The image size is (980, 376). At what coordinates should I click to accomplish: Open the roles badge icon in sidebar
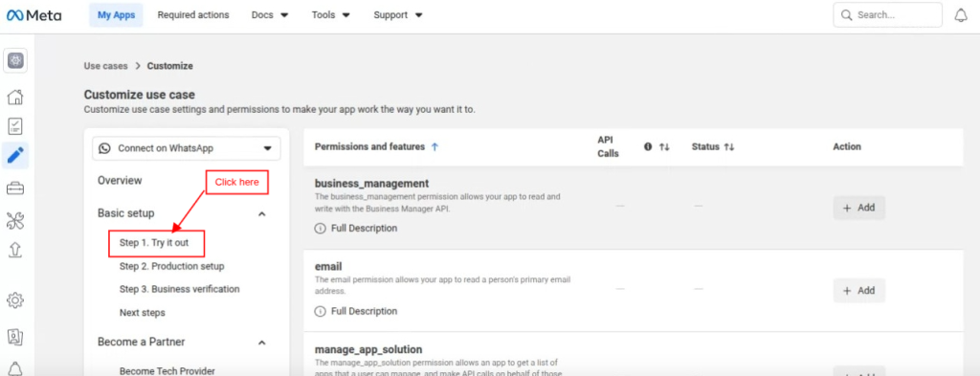(15, 337)
